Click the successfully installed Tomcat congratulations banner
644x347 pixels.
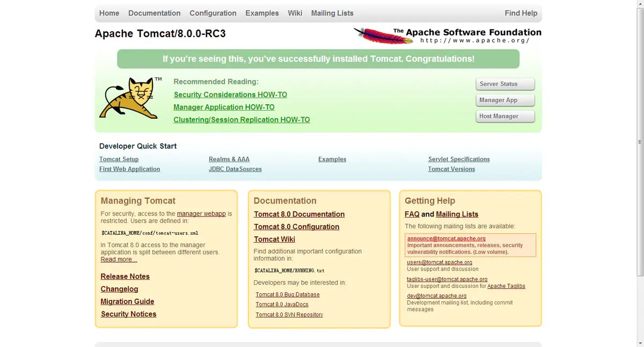point(318,59)
